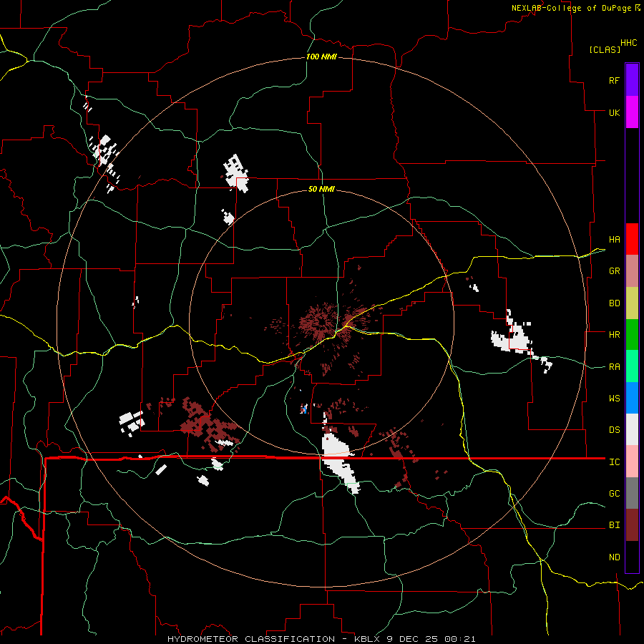Click the RF purple legend swatch
Viewport: 644px width, 644px height.
(632, 80)
